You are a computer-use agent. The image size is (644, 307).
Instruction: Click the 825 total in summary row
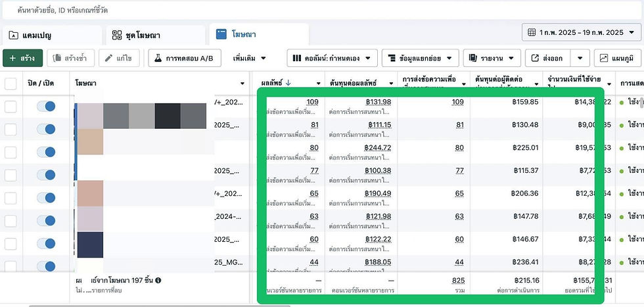tap(459, 281)
